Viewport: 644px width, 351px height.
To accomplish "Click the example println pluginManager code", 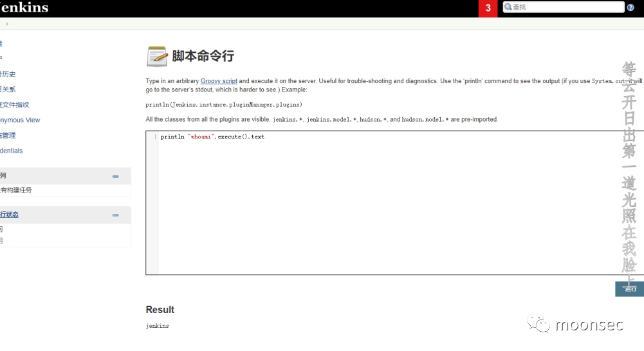I will 224,105.
